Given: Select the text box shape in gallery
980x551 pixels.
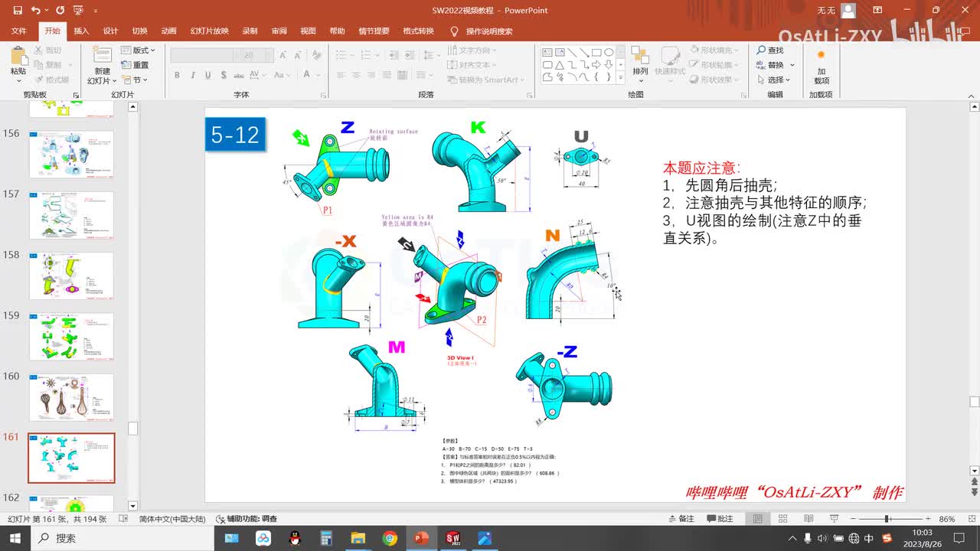Looking at the screenshot, I should (547, 52).
